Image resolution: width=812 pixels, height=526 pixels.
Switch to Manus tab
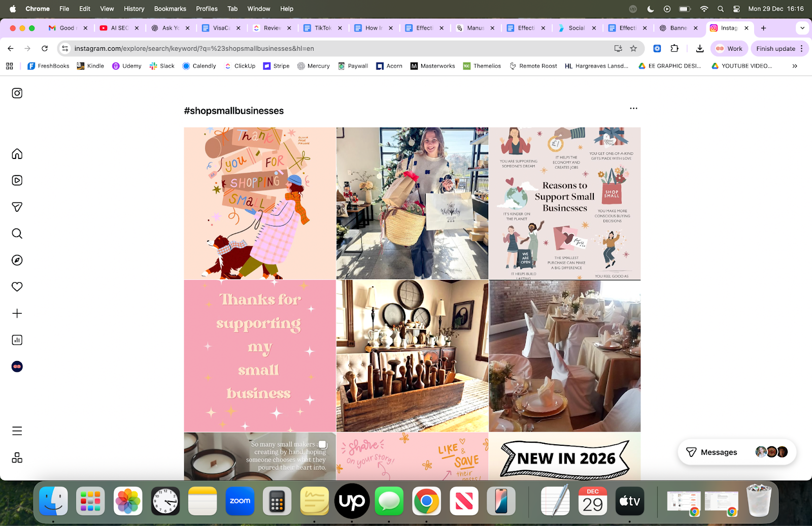[474, 28]
